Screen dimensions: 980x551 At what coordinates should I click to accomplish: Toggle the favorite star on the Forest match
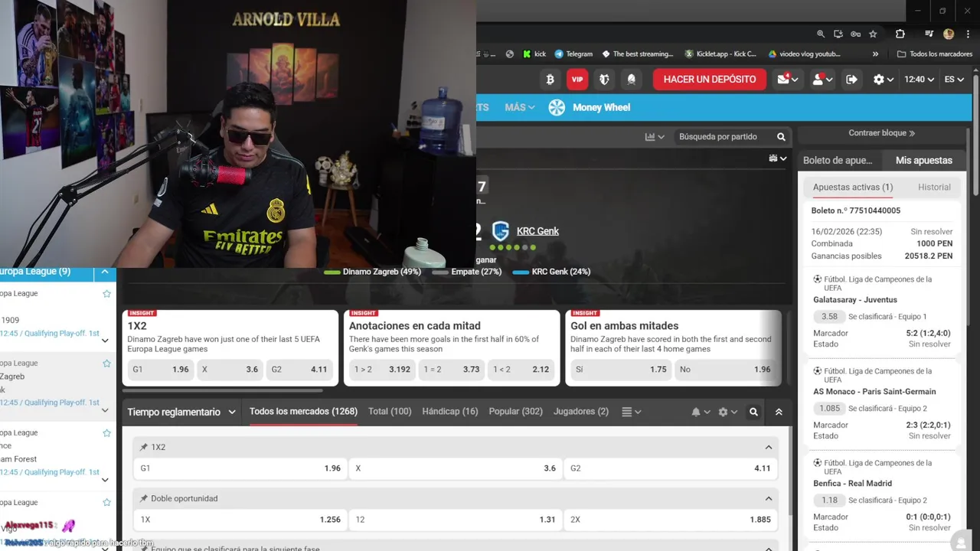click(106, 433)
